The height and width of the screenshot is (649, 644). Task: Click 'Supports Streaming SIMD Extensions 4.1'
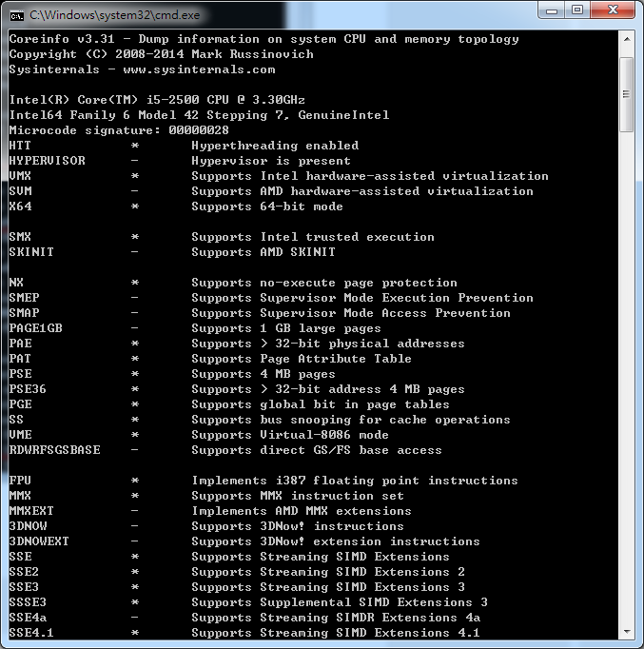tap(336, 633)
